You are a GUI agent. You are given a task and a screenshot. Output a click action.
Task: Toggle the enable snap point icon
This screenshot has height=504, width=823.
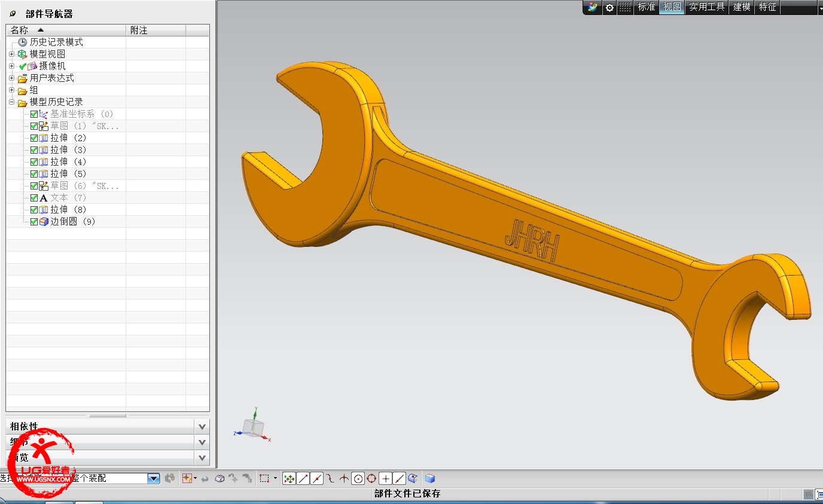(x=289, y=478)
